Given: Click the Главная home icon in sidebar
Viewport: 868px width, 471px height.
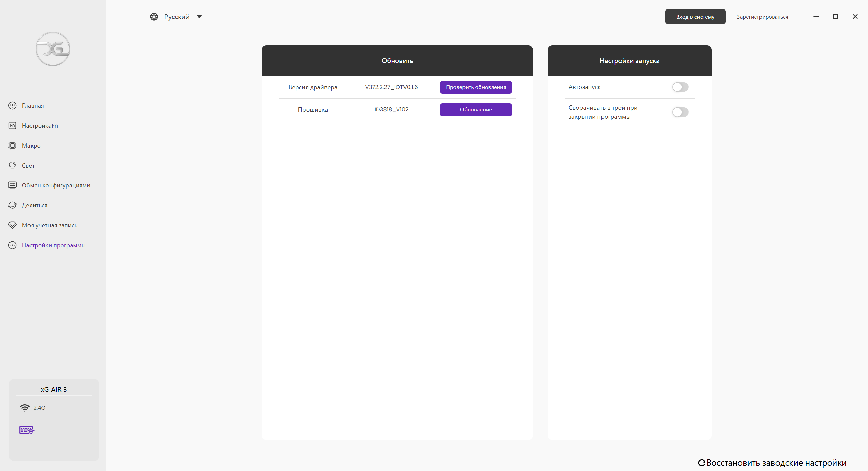Looking at the screenshot, I should 13,106.
